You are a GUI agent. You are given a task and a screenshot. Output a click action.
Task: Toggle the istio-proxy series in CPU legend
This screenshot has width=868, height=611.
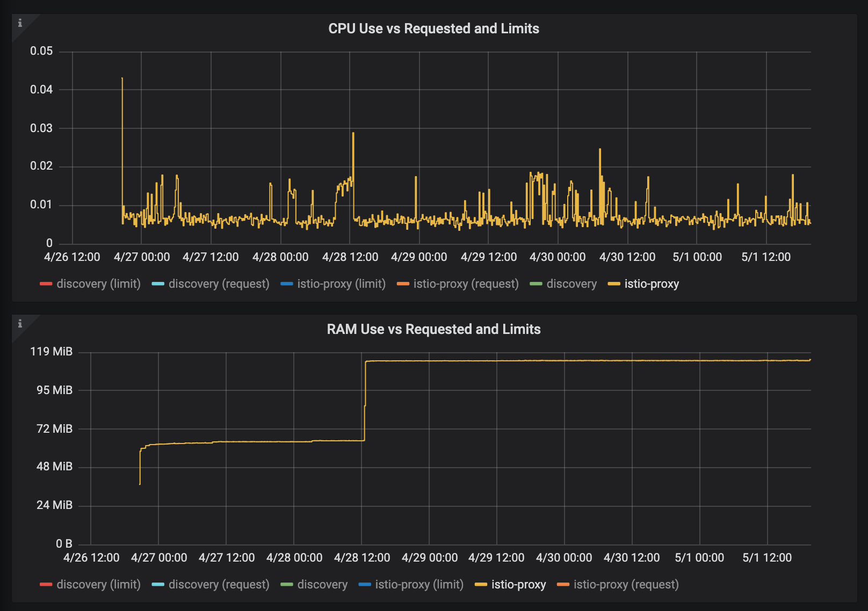651,283
